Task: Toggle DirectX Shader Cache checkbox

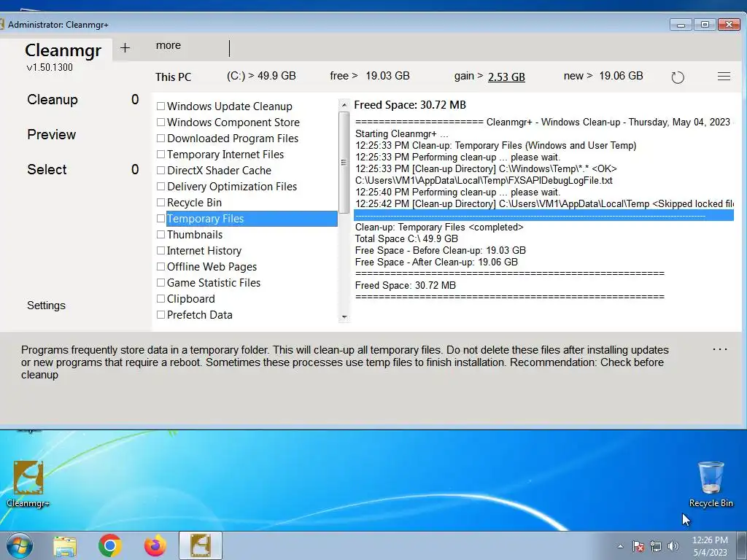Action: [x=161, y=171]
